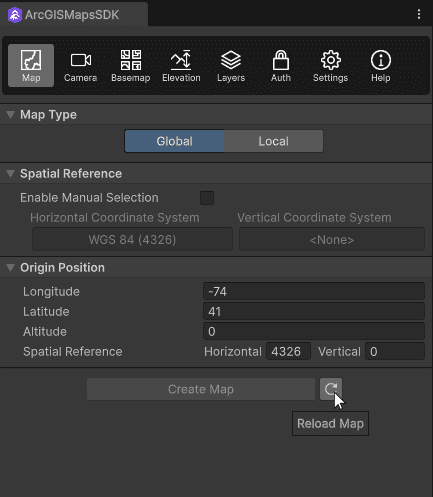
Task: Click the Latitude input field
Action: [314, 311]
